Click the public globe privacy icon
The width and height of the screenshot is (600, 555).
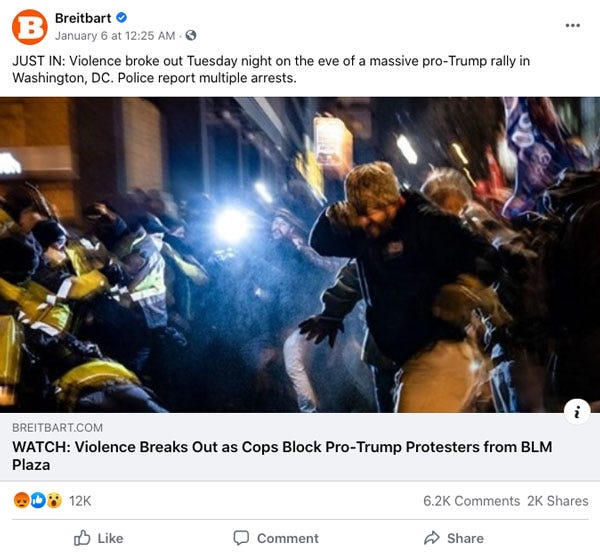click(191, 36)
